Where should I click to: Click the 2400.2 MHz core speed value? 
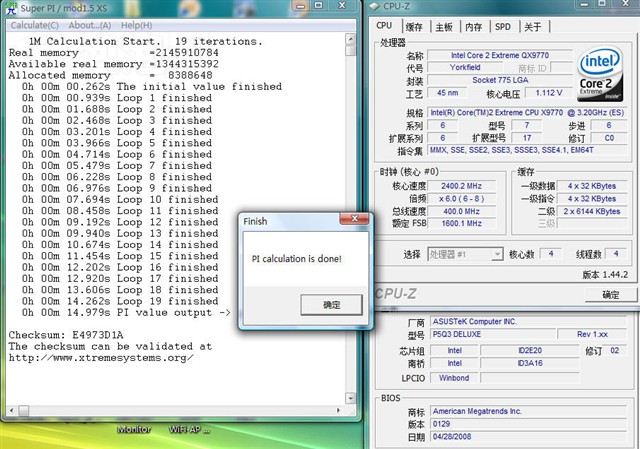462,186
